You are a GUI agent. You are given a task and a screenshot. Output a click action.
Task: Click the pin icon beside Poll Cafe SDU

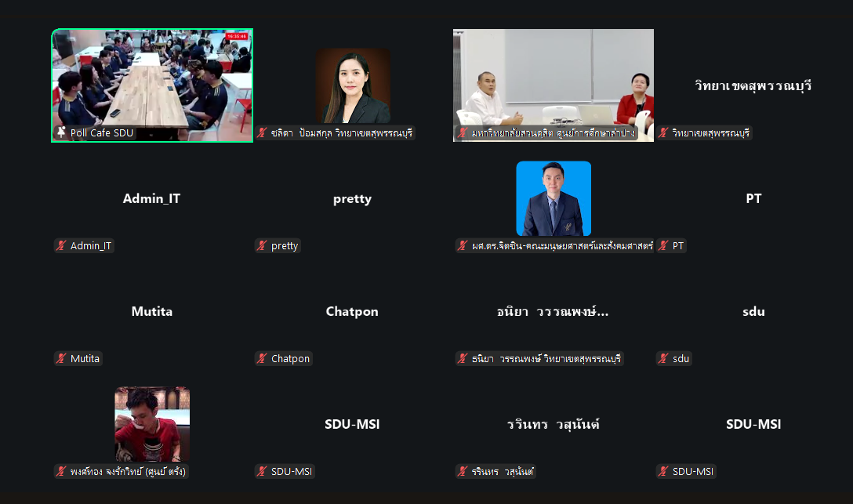pos(61,132)
